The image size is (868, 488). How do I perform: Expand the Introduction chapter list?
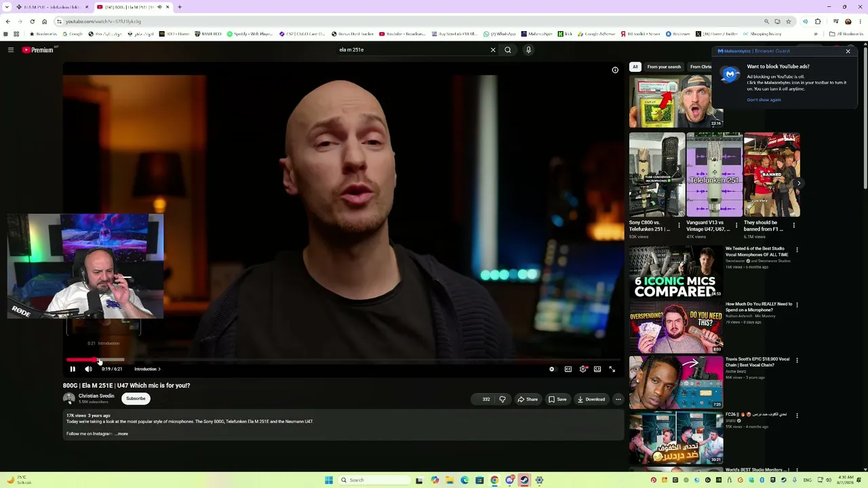pos(147,369)
